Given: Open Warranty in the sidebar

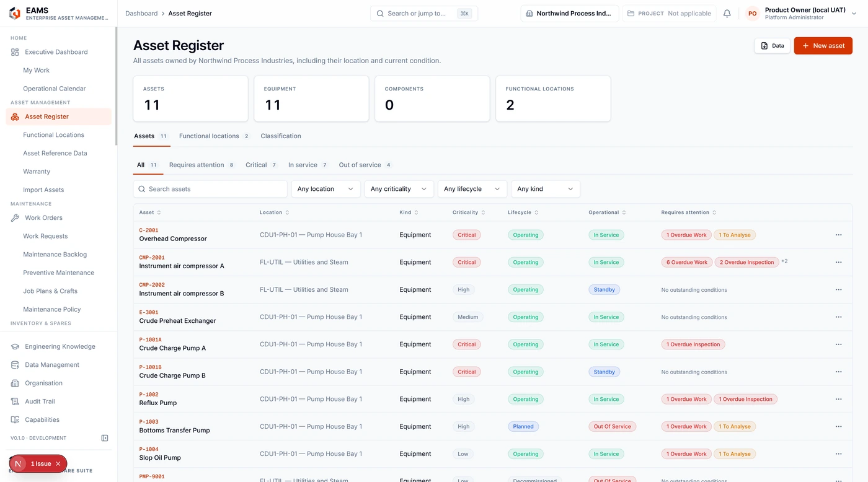Looking at the screenshot, I should pos(37,172).
